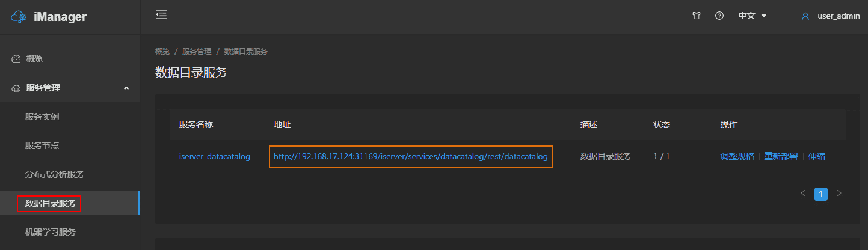Click the help question mark icon

(719, 16)
